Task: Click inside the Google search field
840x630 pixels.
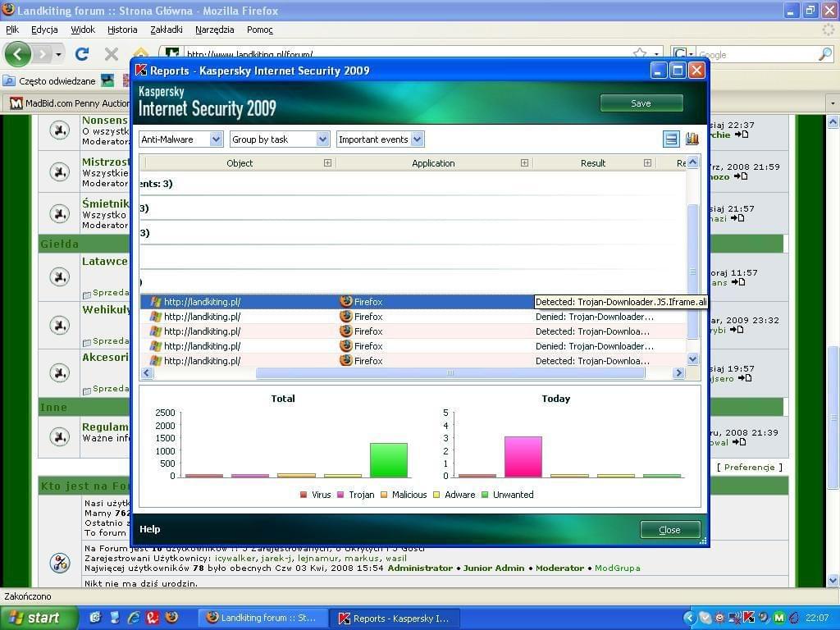Action: coord(756,54)
